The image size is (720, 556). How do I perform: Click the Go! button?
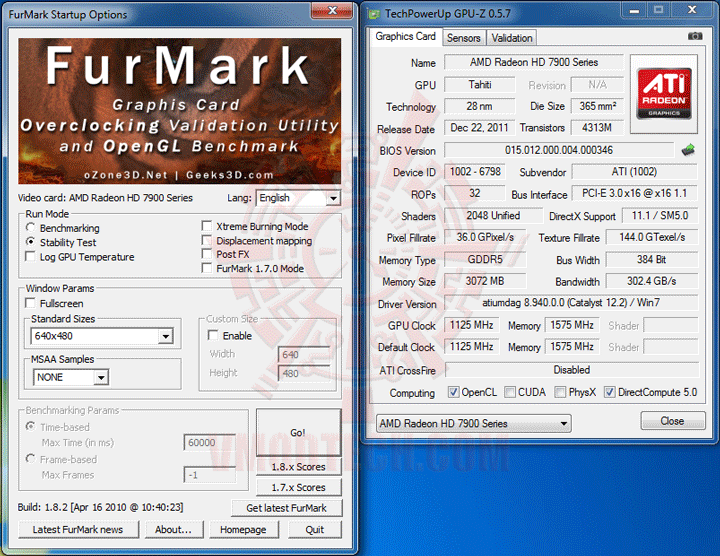(298, 432)
